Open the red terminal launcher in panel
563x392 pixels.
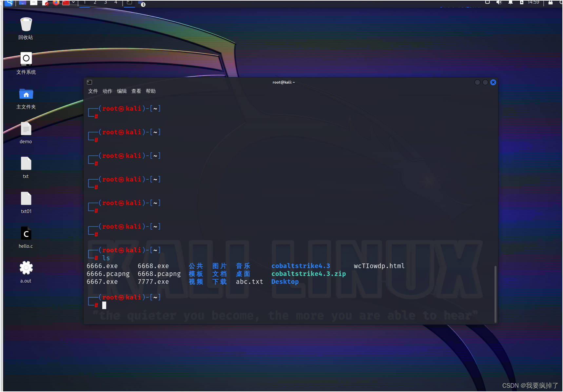(66, 2)
